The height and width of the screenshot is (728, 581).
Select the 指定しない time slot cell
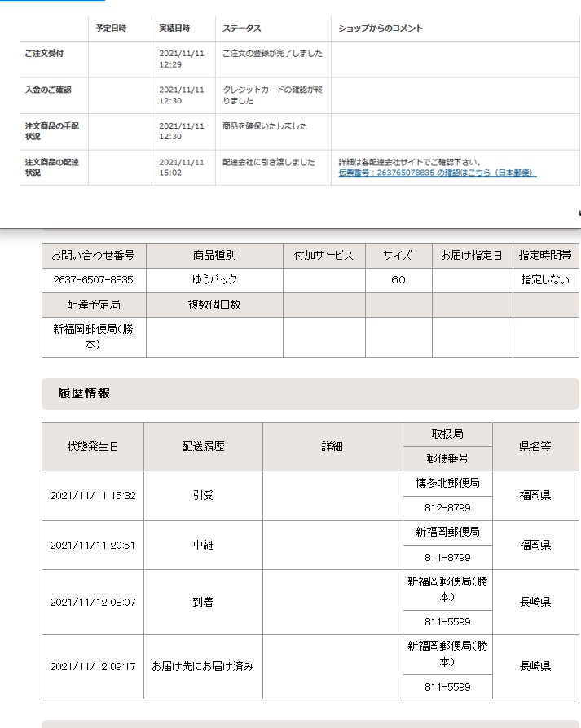pos(545,280)
